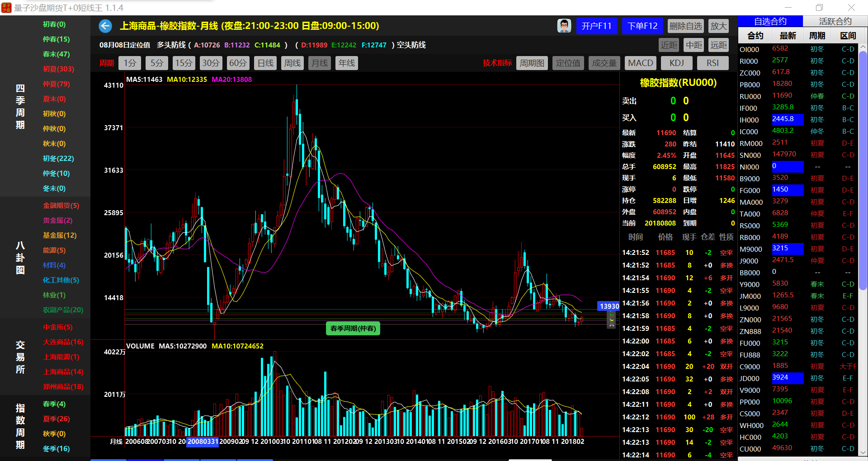The width and height of the screenshot is (868, 461).
Task: Select the 化工其他(5) category
Action: coord(61,280)
